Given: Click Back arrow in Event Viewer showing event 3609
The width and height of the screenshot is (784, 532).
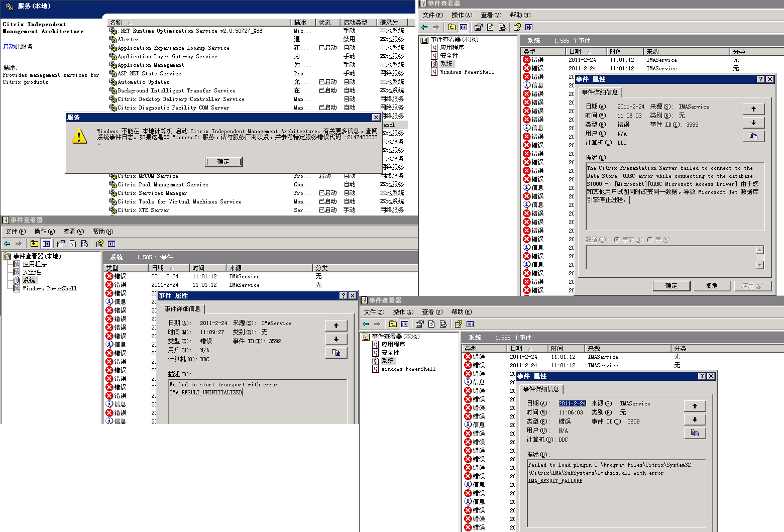Looking at the screenshot, I should click(366, 324).
